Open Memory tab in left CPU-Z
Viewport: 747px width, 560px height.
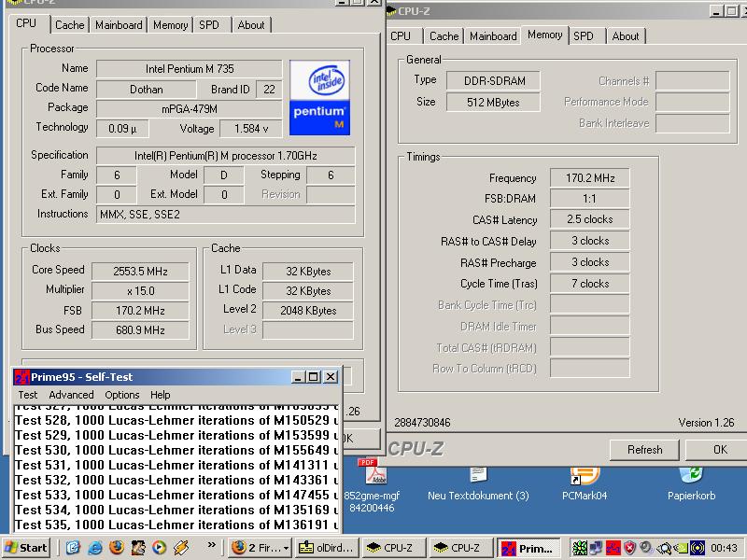tap(170, 25)
